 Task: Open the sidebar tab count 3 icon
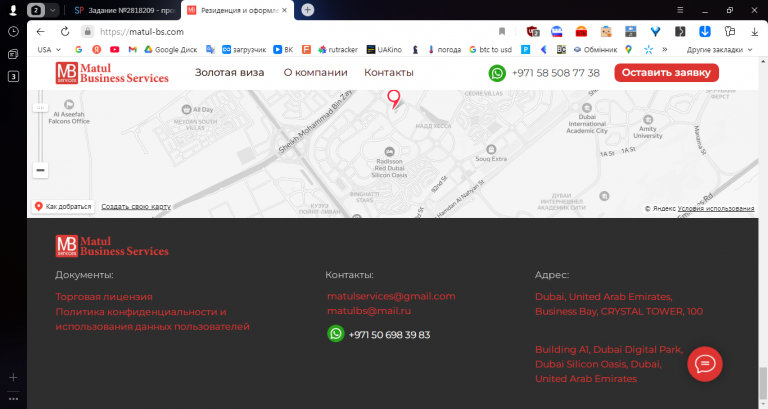(13, 76)
